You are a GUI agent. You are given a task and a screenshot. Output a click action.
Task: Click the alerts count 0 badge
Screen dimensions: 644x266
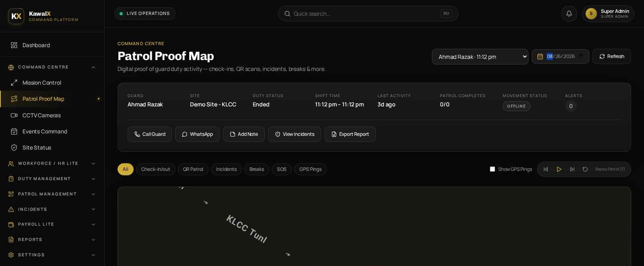click(571, 106)
